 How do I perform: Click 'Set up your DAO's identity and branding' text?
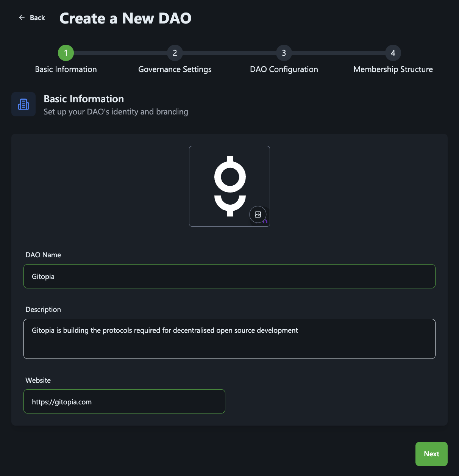tap(116, 112)
